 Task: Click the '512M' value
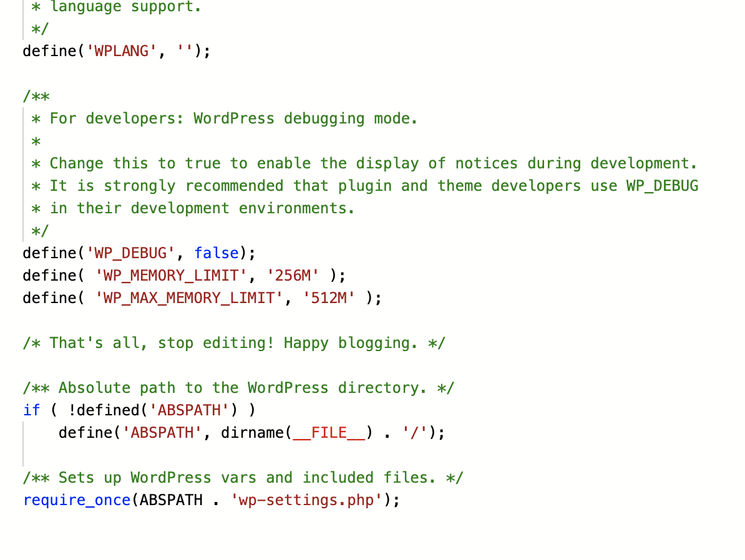click(329, 298)
